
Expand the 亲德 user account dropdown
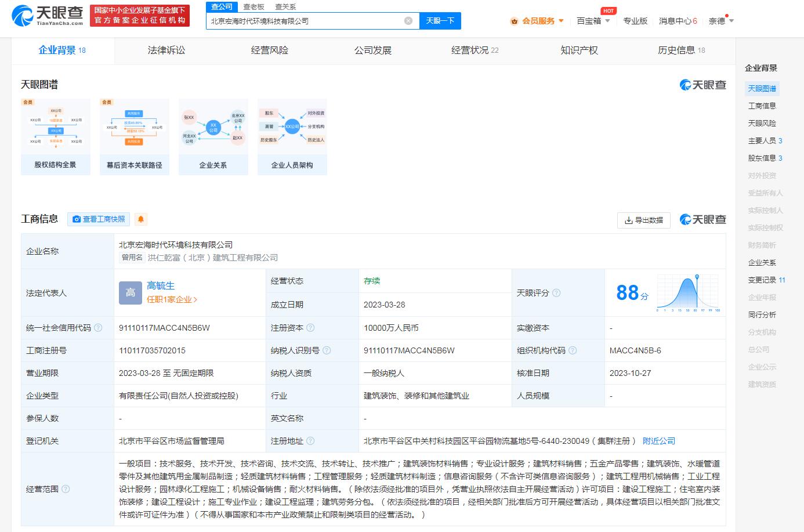point(731,21)
